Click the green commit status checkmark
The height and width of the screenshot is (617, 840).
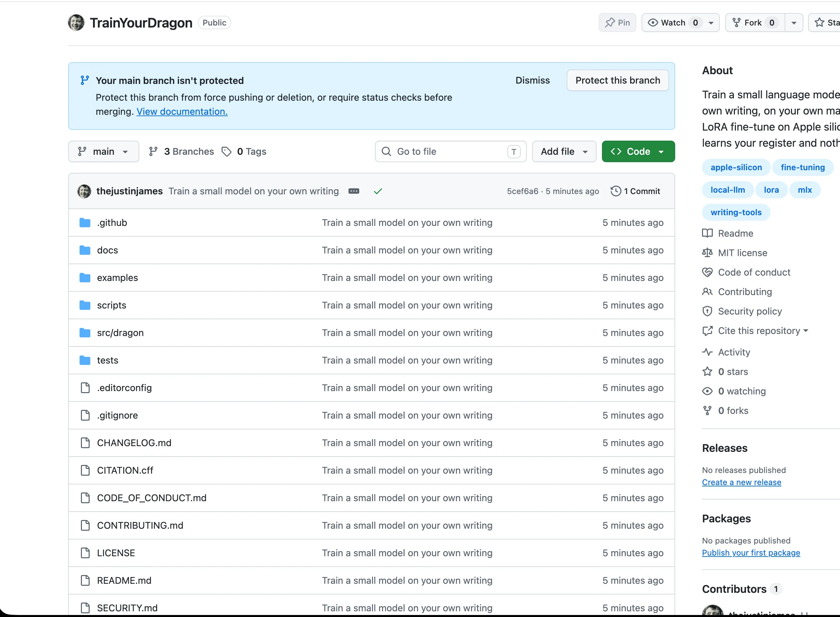point(378,191)
